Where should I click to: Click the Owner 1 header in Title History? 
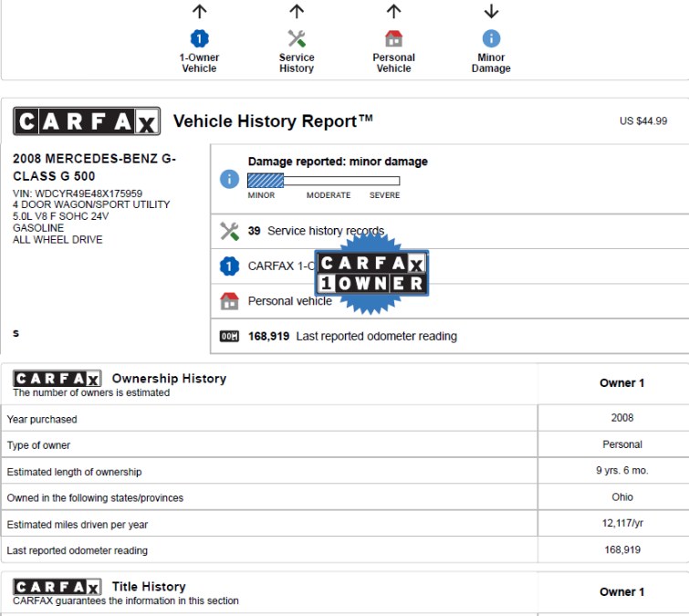622,592
